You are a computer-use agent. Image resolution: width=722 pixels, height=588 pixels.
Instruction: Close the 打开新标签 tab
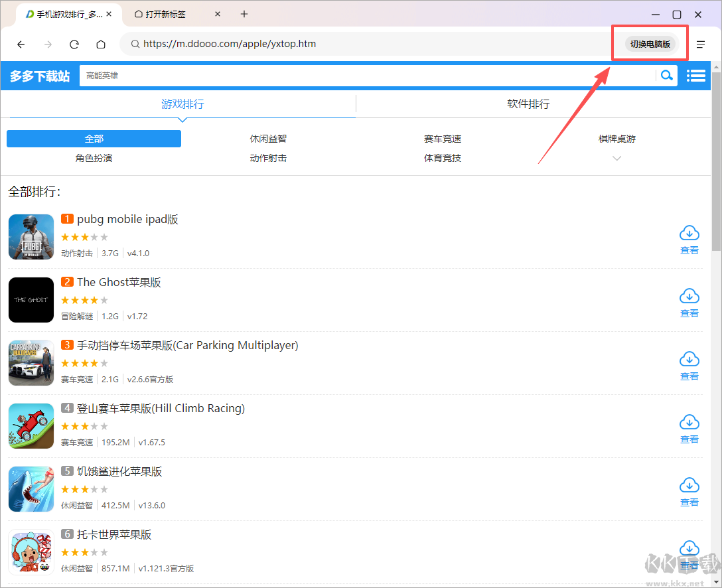[x=218, y=15]
